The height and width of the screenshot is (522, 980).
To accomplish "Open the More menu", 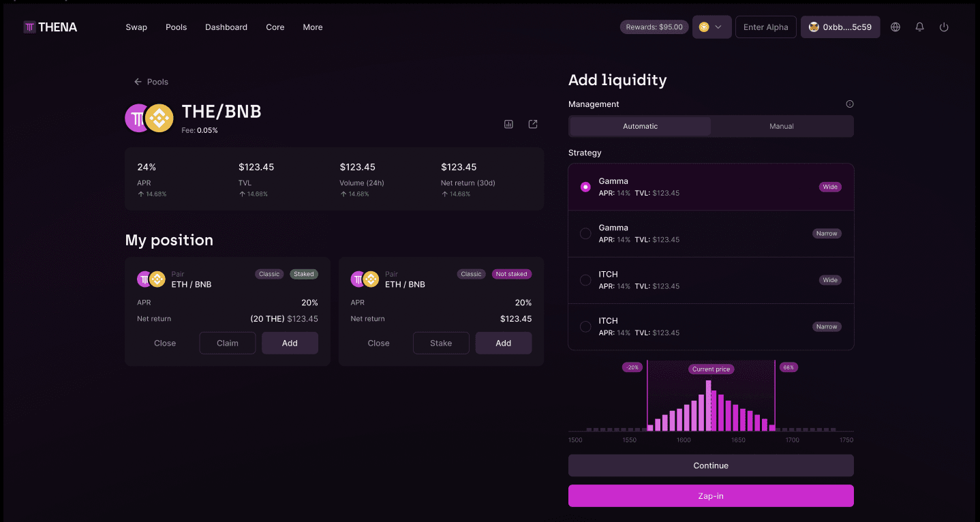I will pyautogui.click(x=313, y=27).
